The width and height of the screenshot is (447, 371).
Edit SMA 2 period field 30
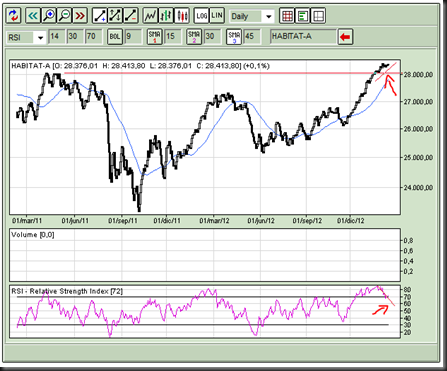pos(212,36)
